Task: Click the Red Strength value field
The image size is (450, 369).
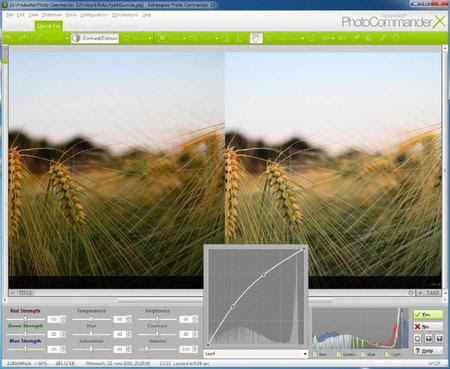Action: (54, 319)
